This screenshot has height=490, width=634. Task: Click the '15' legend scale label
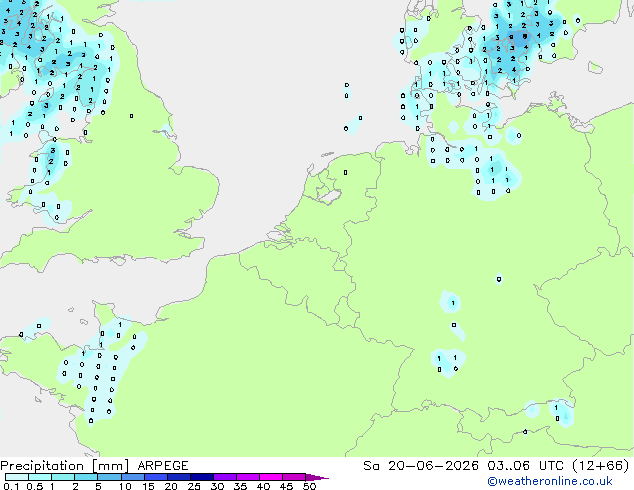(x=148, y=486)
